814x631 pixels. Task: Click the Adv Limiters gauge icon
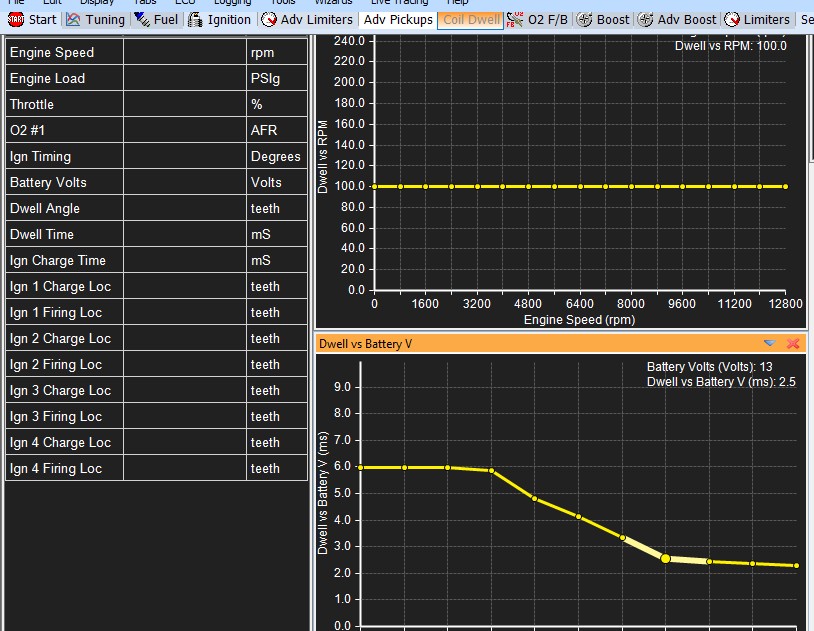coord(269,19)
